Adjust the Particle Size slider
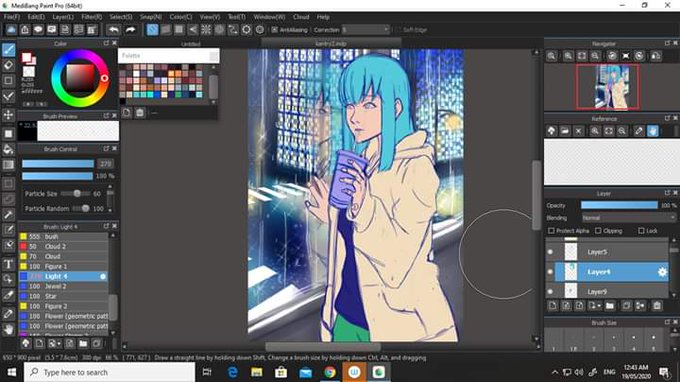680x382 pixels. click(x=76, y=193)
